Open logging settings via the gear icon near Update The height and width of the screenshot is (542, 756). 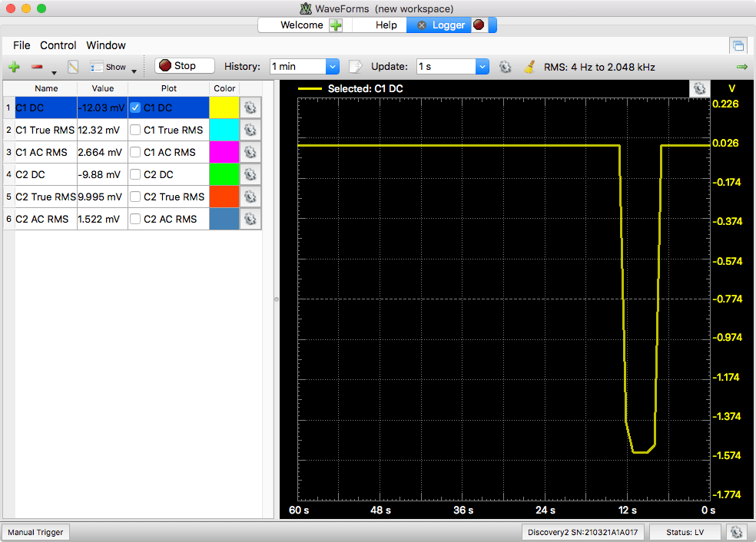[x=506, y=67]
